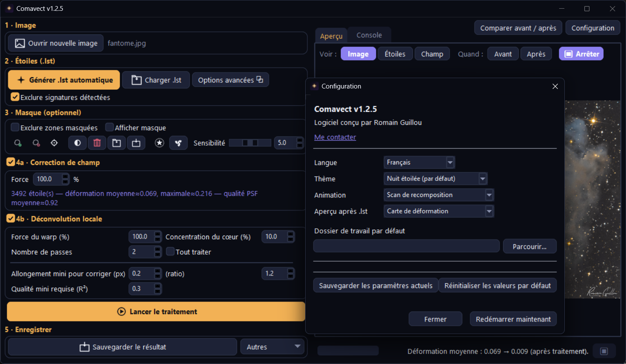
Task: Click the Arrêter button
Action: point(581,54)
